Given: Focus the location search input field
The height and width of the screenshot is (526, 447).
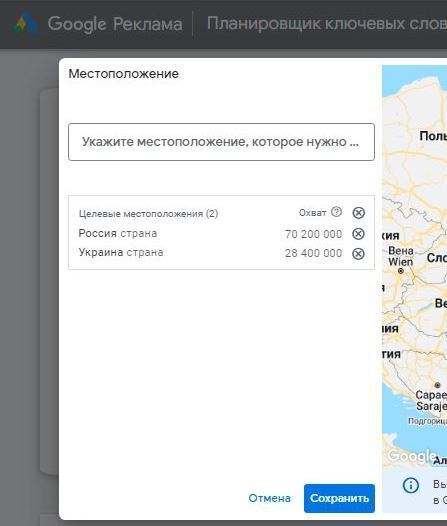Looking at the screenshot, I should (x=221, y=142).
